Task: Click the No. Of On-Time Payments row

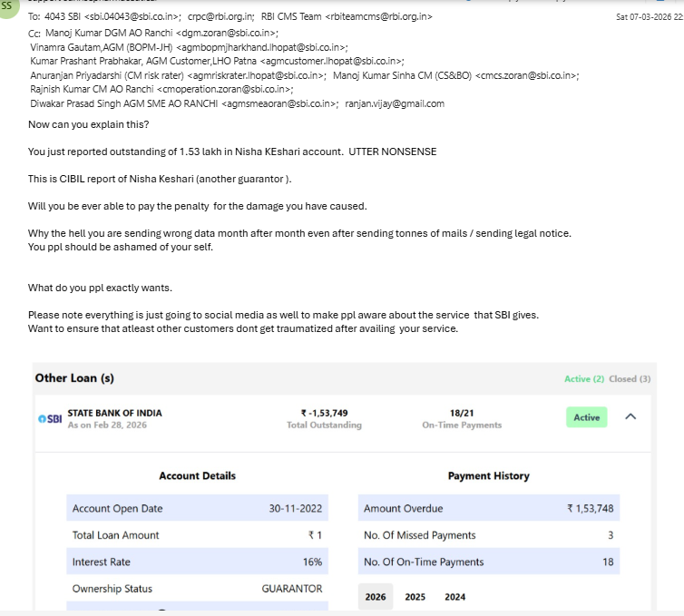Action: 489,562
